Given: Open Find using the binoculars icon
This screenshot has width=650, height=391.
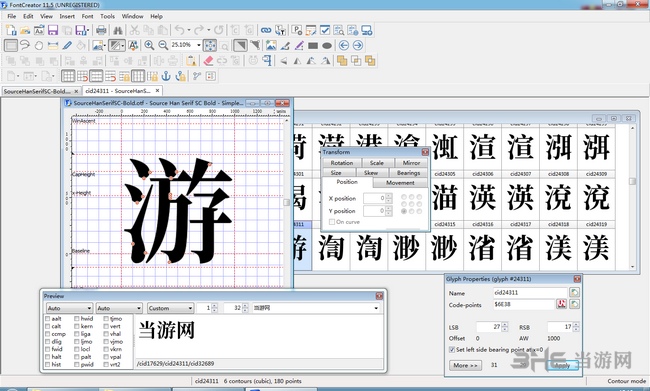Looking at the screenshot, I should (x=118, y=30).
